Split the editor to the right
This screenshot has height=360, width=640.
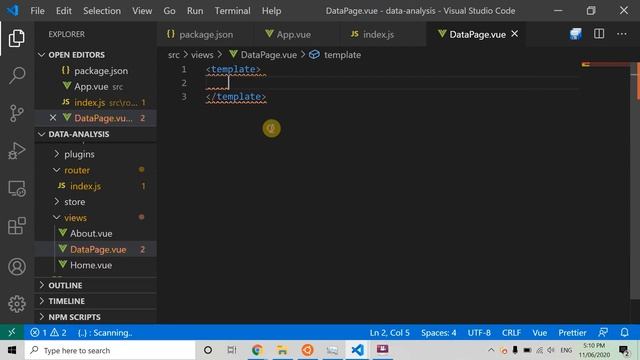pos(599,34)
